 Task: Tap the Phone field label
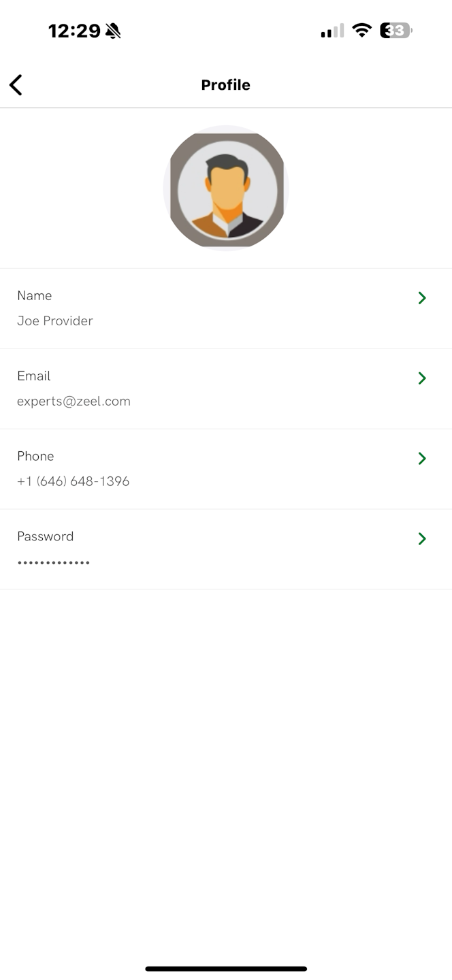(x=35, y=456)
